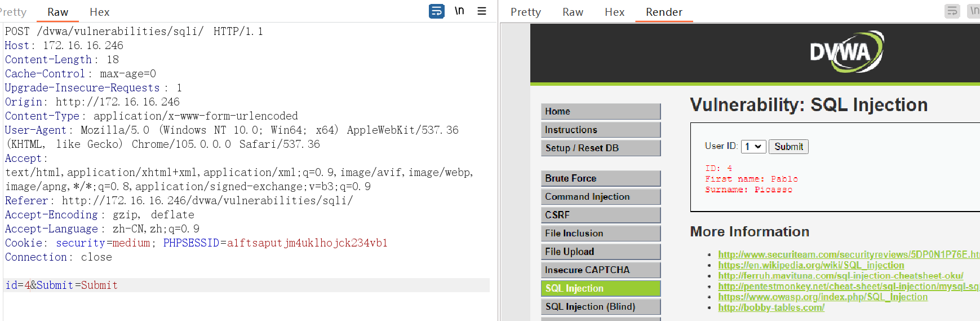Viewport: 980px width, 321px height.
Task: Open the securiteam.com security reviews link
Action: [849, 254]
